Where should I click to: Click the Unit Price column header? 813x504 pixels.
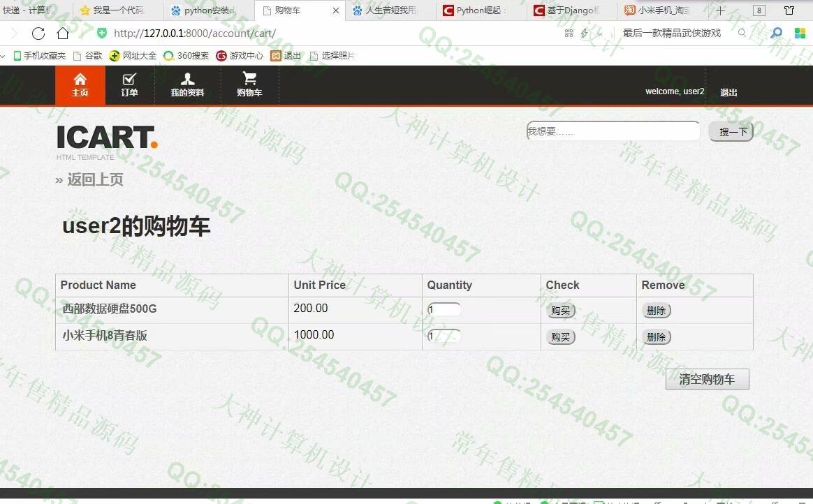(319, 285)
